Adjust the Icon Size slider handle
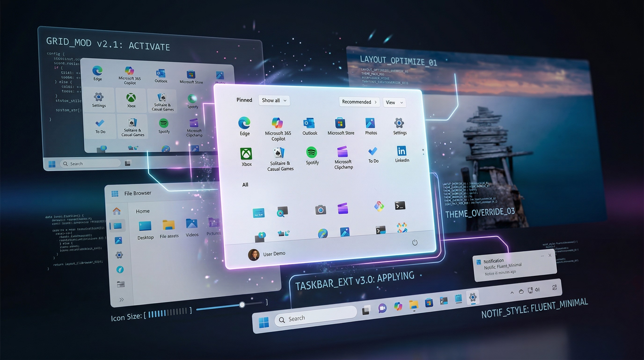Viewport: 644px width, 360px height. (242, 305)
